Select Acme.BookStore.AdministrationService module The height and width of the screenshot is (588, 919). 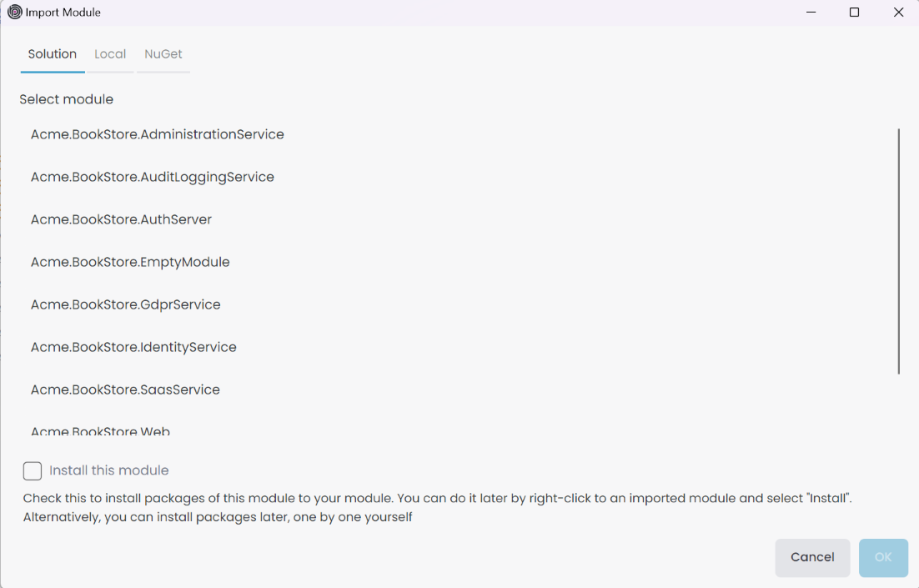click(157, 133)
